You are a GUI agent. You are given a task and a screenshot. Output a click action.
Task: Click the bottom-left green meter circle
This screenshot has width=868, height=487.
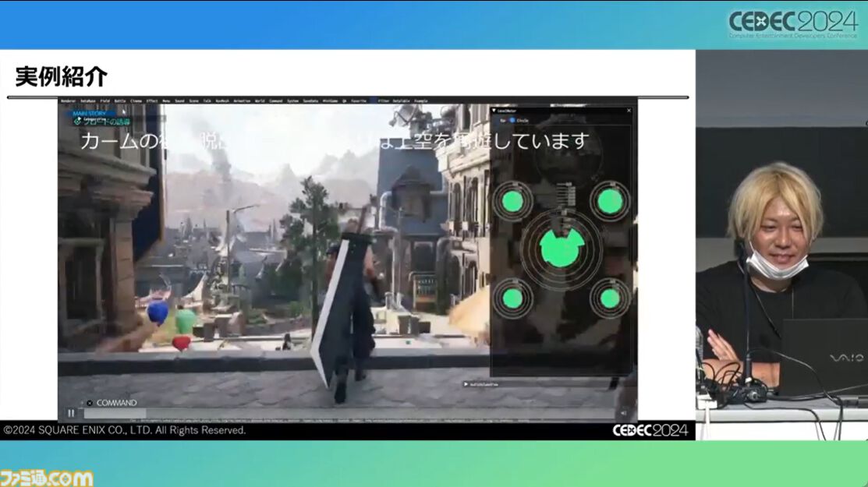click(512, 298)
